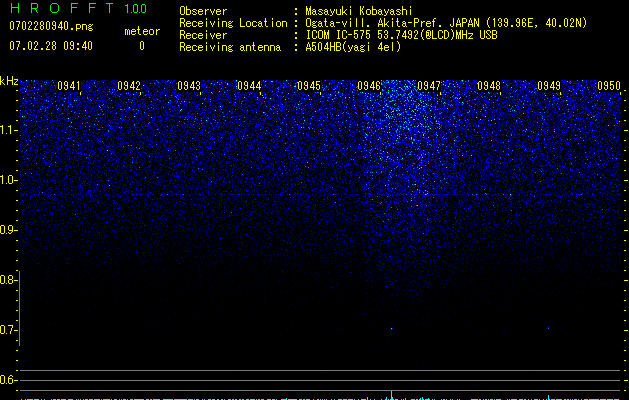
Task: Click the 0.8 kHz axis label
Action: [7, 280]
